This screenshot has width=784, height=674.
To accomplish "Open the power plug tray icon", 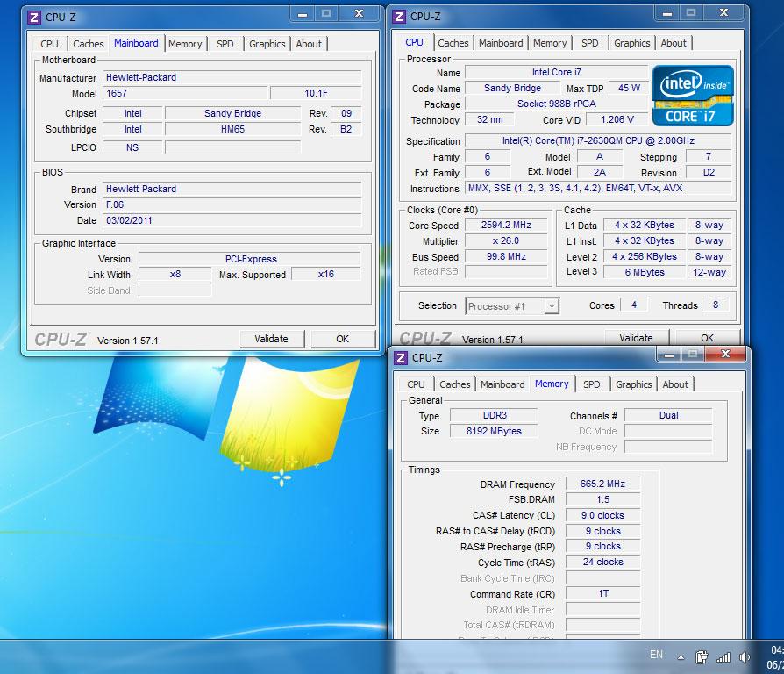I will coord(702,657).
